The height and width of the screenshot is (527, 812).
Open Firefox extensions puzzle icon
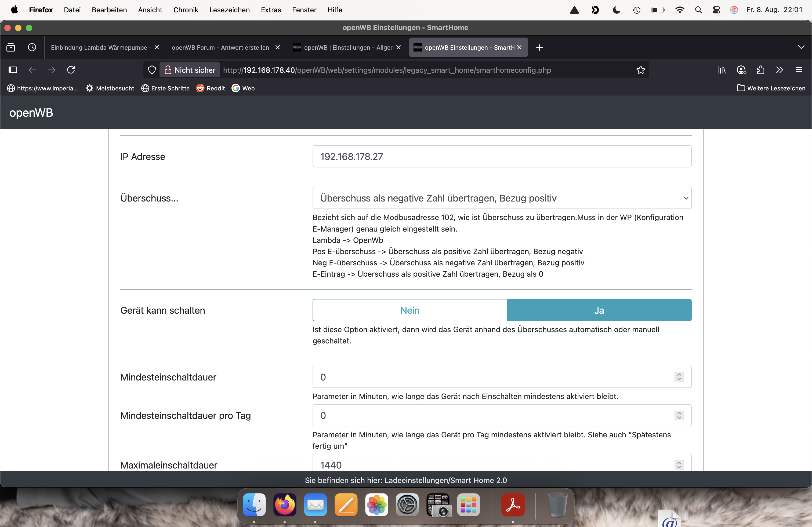pyautogui.click(x=760, y=70)
